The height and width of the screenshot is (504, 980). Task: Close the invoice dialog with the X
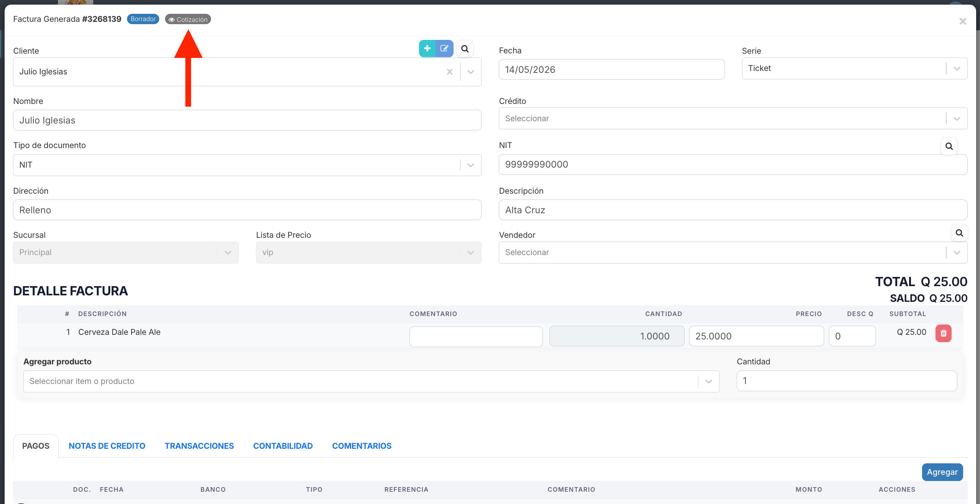pos(963,21)
